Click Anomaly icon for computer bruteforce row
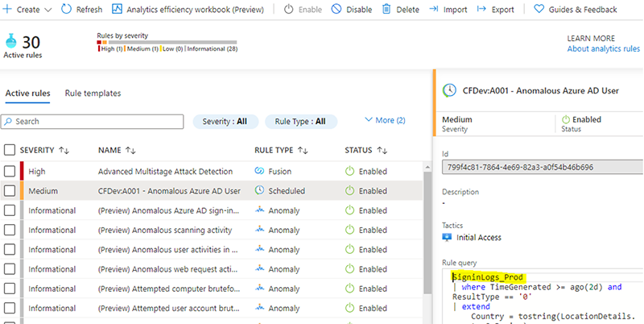Viewport: 644px width, 324px height. tap(259, 288)
